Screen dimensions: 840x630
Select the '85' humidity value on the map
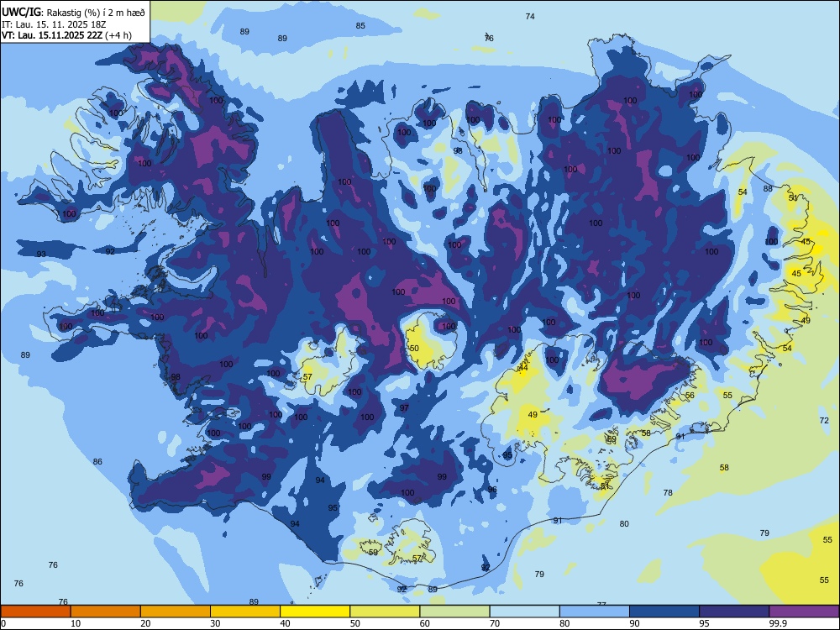tap(360, 26)
